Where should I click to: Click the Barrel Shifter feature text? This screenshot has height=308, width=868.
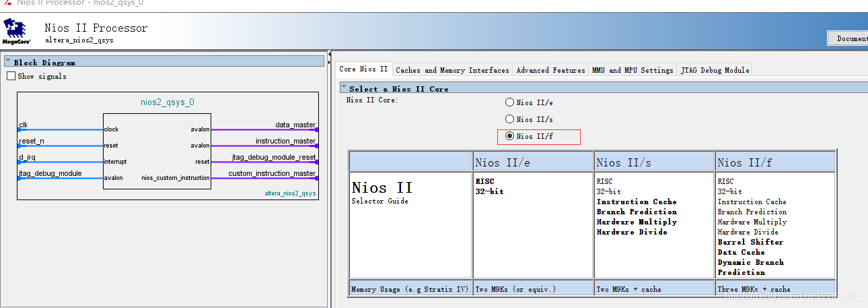pyautogui.click(x=750, y=242)
